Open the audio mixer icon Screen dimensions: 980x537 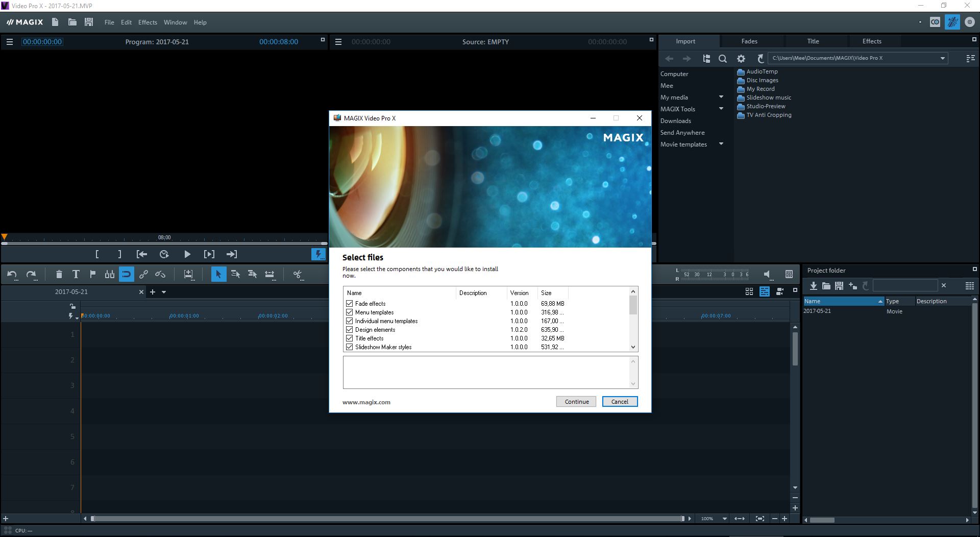[789, 274]
